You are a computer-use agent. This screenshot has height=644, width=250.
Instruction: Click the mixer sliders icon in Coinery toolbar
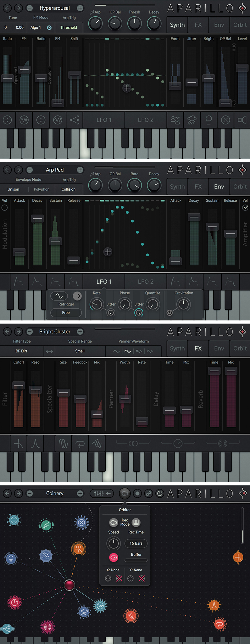click(x=101, y=493)
